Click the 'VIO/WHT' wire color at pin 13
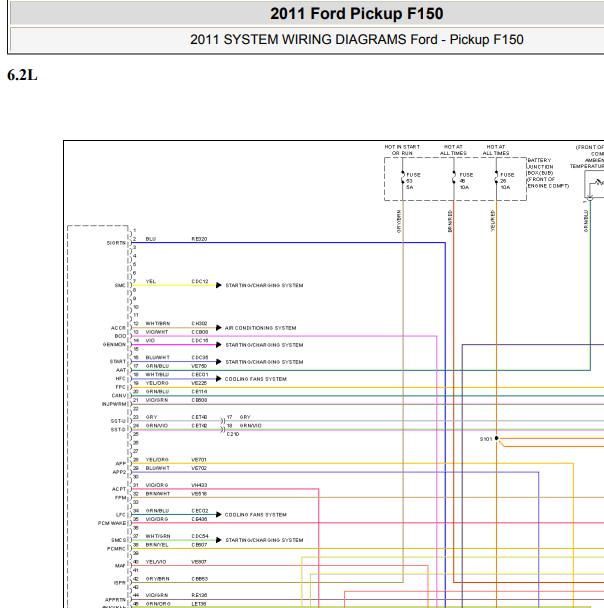604x608 pixels. pos(157,332)
